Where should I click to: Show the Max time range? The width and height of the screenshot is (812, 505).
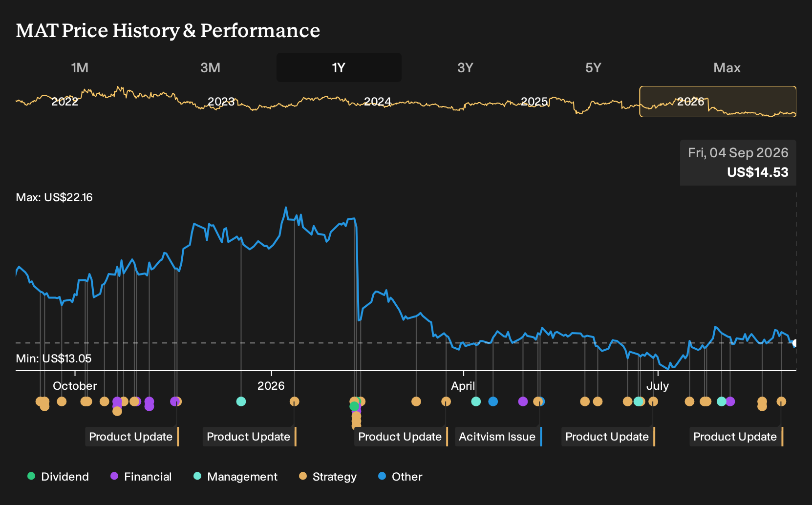pyautogui.click(x=727, y=67)
